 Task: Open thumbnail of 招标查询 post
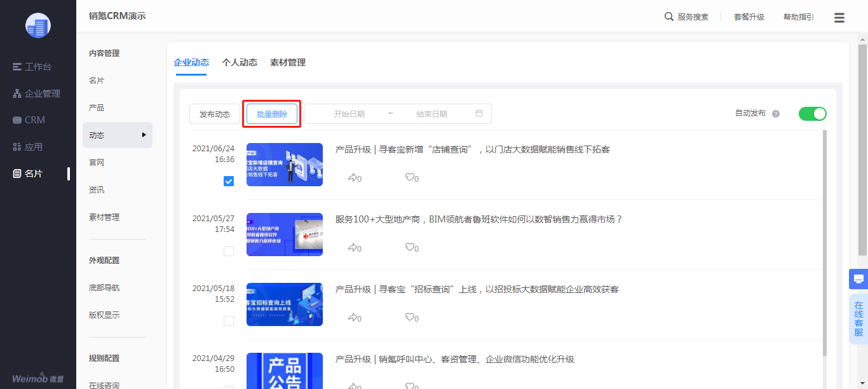(x=285, y=304)
